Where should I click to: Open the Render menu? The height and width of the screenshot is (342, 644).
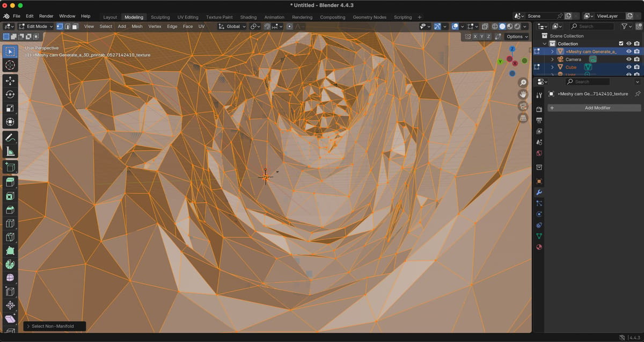tap(46, 16)
